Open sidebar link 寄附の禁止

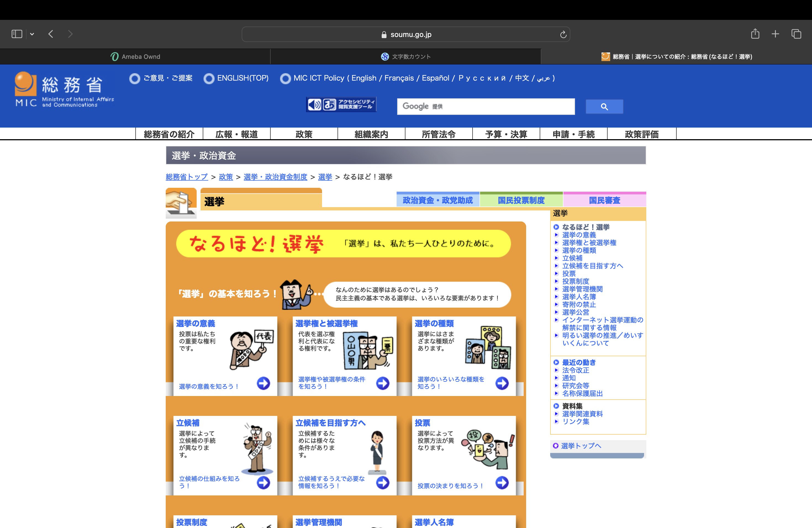click(579, 304)
